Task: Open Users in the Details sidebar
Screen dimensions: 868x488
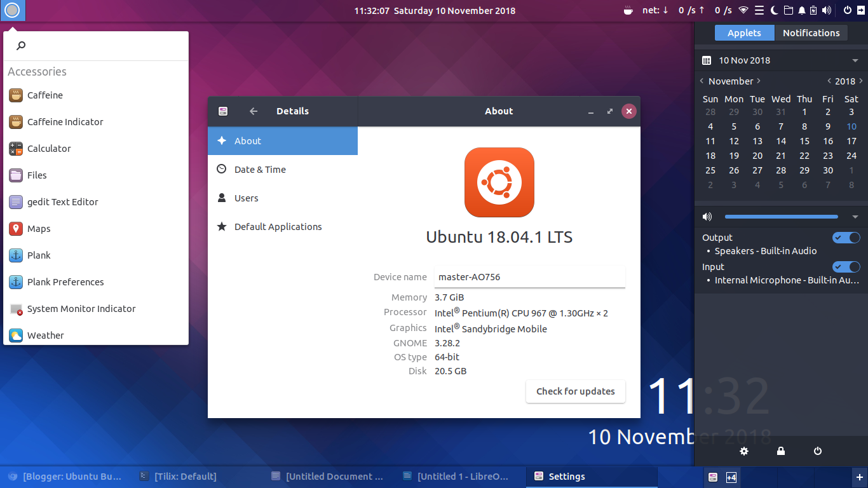Action: 283,198
